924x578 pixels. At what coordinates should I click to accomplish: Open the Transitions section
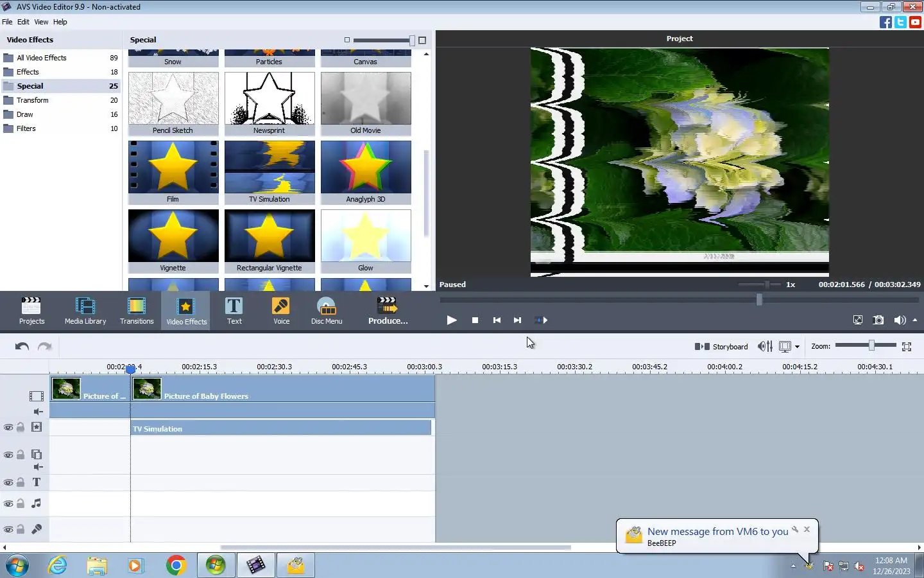(137, 311)
